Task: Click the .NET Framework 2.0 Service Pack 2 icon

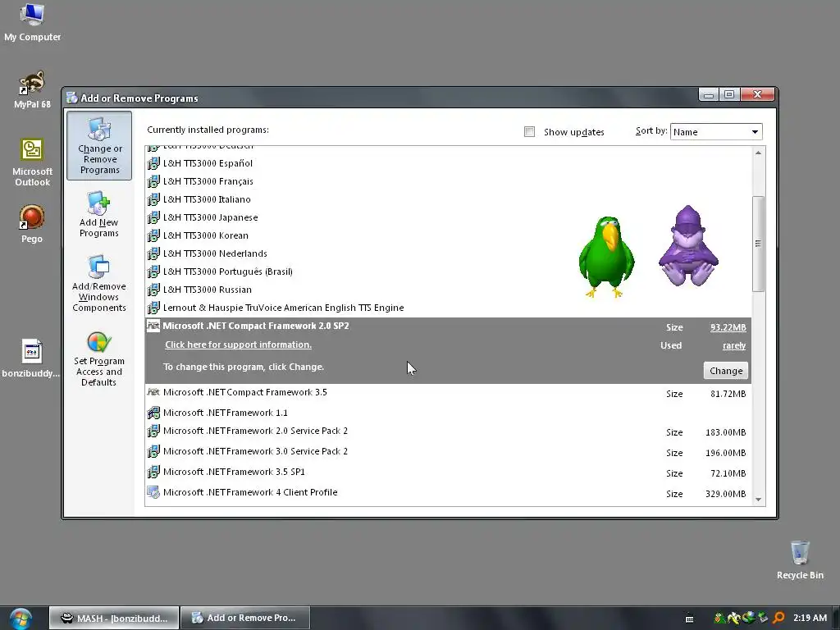Action: click(153, 431)
